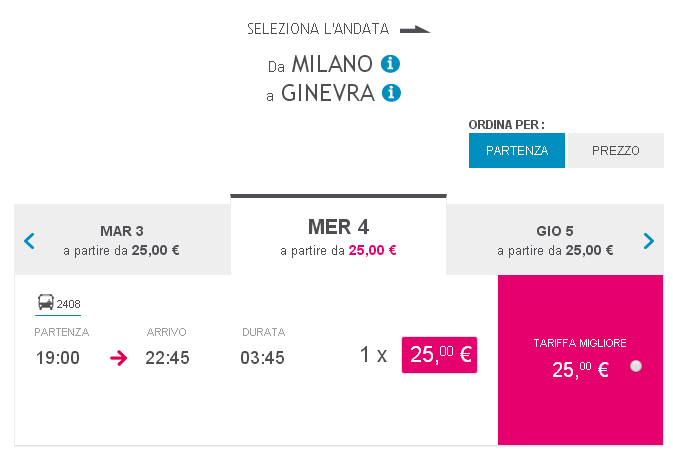Open info icon next to MILANO

(x=391, y=64)
